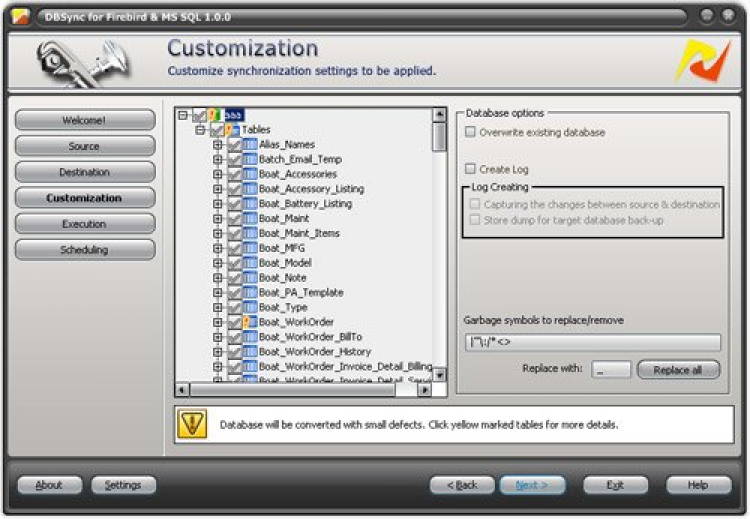Expand the Boat_WorkOrder_BillTo table node
This screenshot has height=519, width=750.
218,337
